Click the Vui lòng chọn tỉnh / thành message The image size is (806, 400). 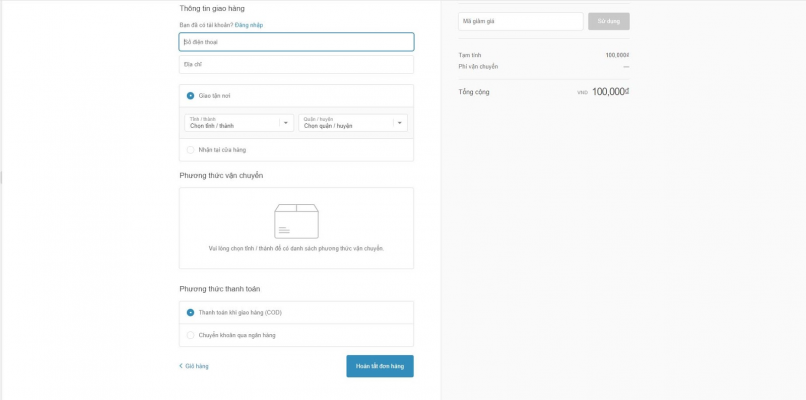click(x=296, y=248)
